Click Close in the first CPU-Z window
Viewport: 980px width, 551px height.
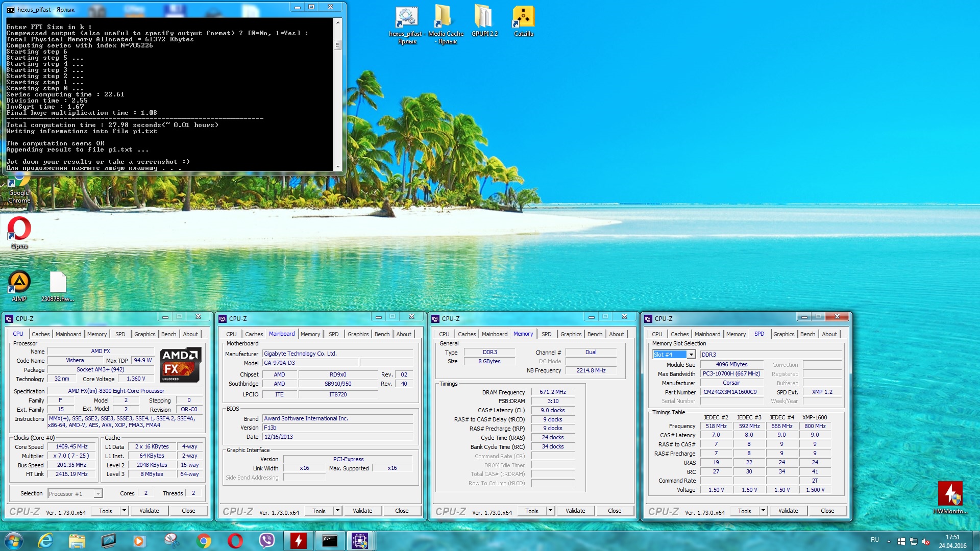(189, 511)
